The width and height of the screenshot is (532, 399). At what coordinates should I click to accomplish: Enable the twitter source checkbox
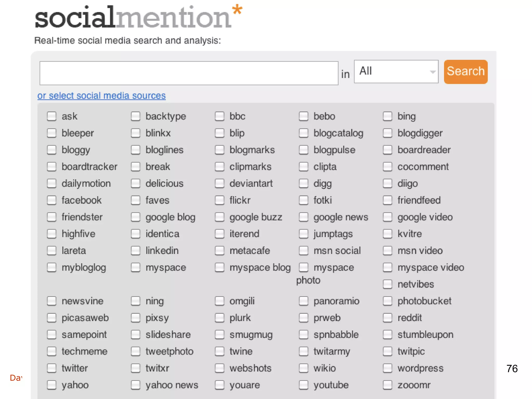(51, 368)
